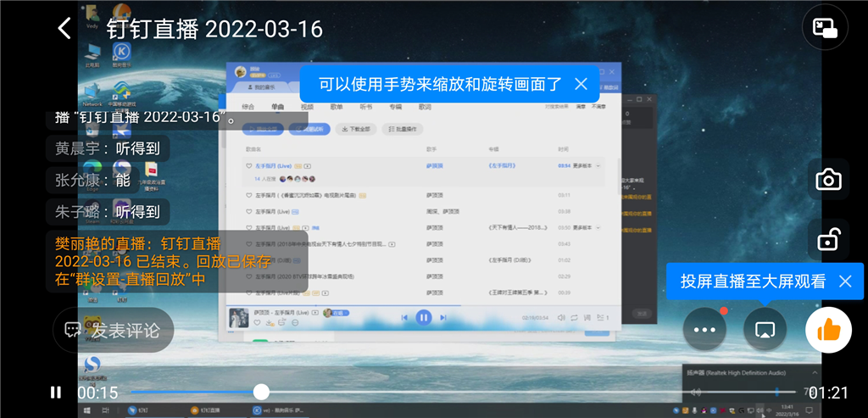868x418 pixels.
Task: Pause the Kugou music player
Action: coord(424,317)
